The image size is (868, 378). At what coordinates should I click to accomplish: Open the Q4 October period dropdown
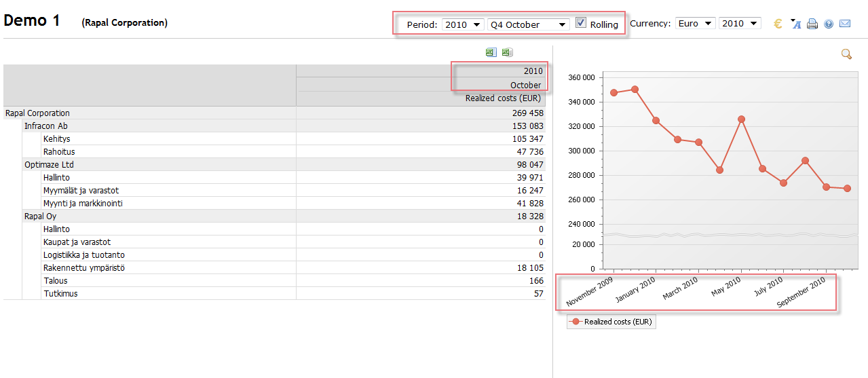pos(529,24)
